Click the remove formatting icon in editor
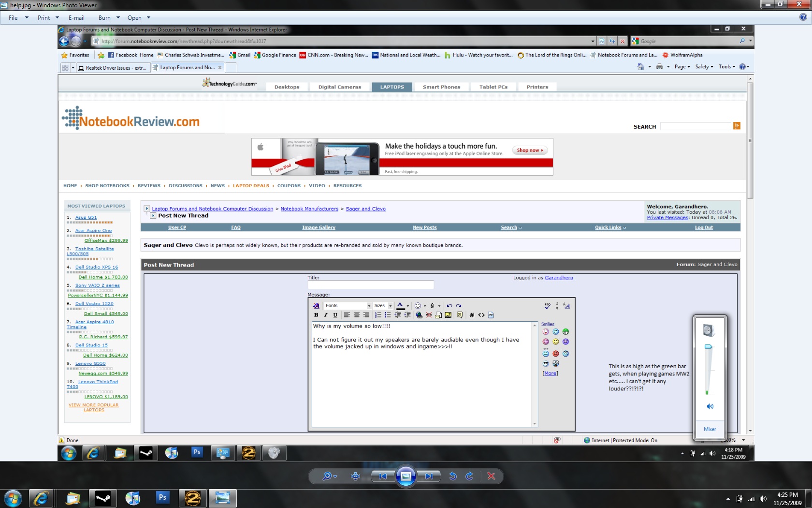The image size is (812, 508). coord(316,306)
